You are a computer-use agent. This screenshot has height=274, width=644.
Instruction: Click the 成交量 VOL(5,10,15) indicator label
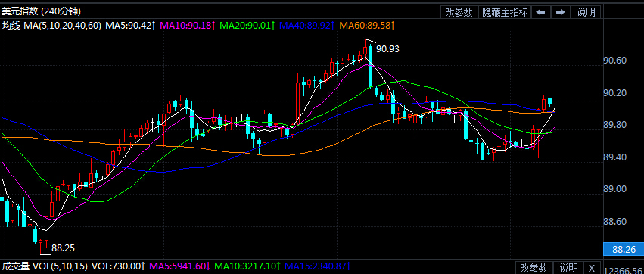[x=45, y=266]
